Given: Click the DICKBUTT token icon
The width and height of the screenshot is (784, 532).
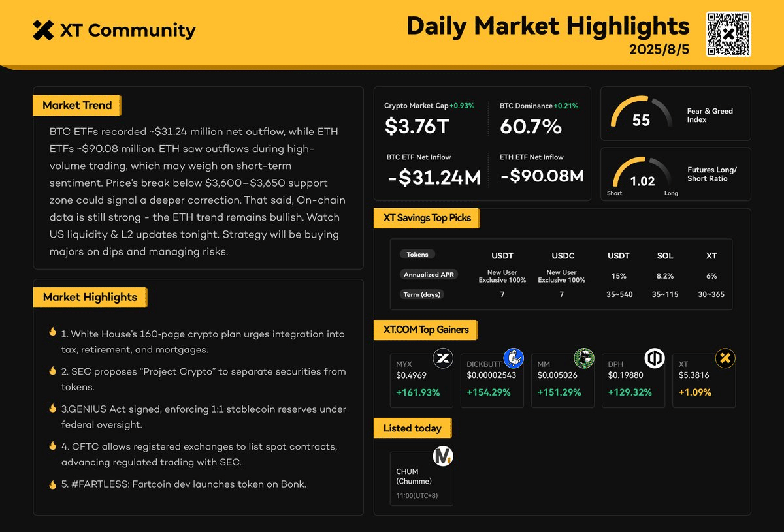Looking at the screenshot, I should tap(514, 358).
